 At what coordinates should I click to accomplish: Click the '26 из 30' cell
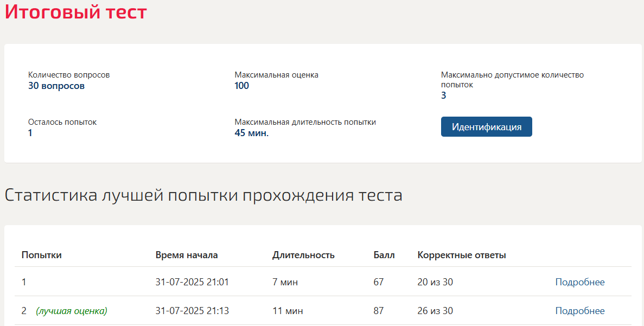(x=435, y=311)
